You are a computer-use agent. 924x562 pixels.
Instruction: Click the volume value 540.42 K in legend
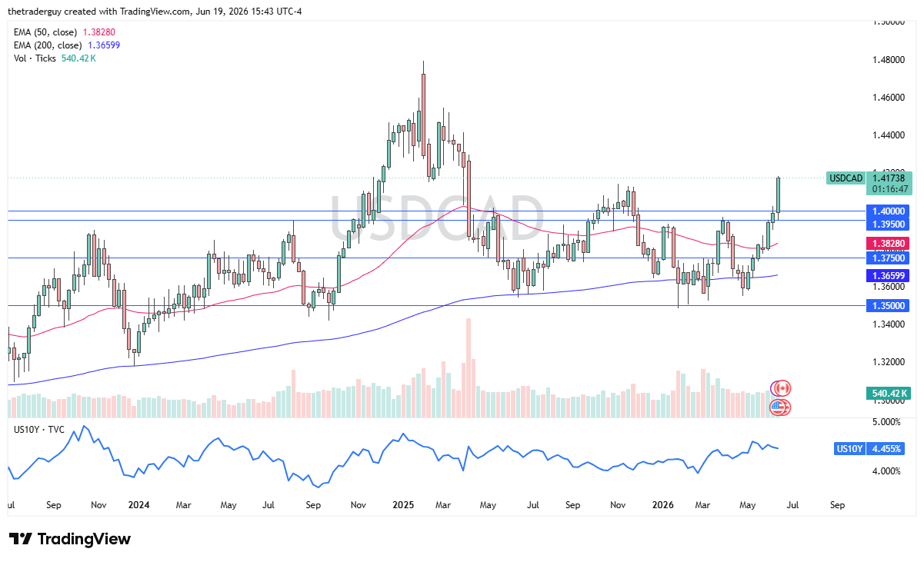tap(78, 58)
